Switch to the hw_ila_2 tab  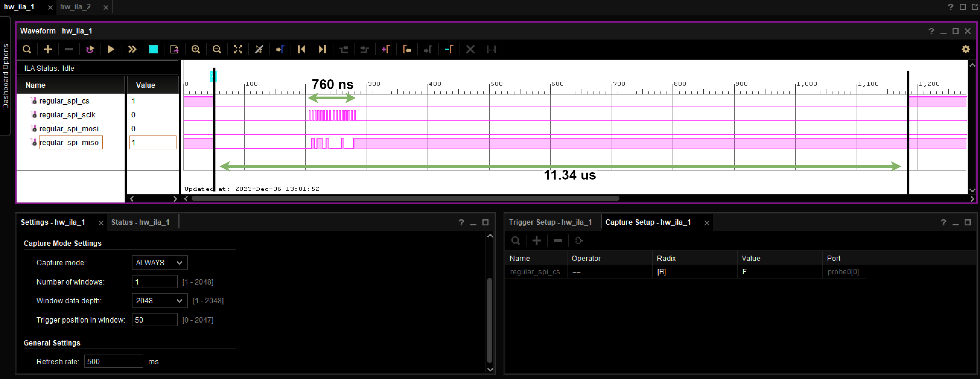76,7
